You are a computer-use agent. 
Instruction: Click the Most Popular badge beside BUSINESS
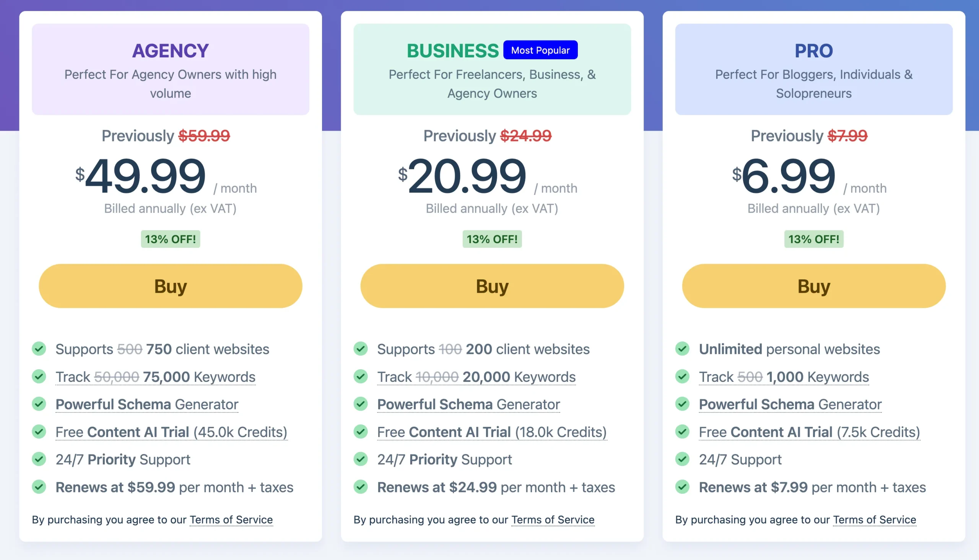(x=540, y=50)
